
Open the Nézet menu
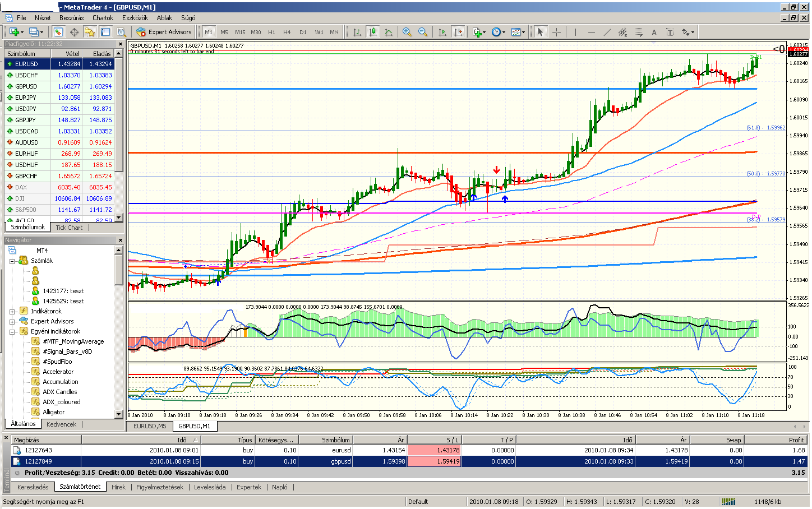[43, 18]
